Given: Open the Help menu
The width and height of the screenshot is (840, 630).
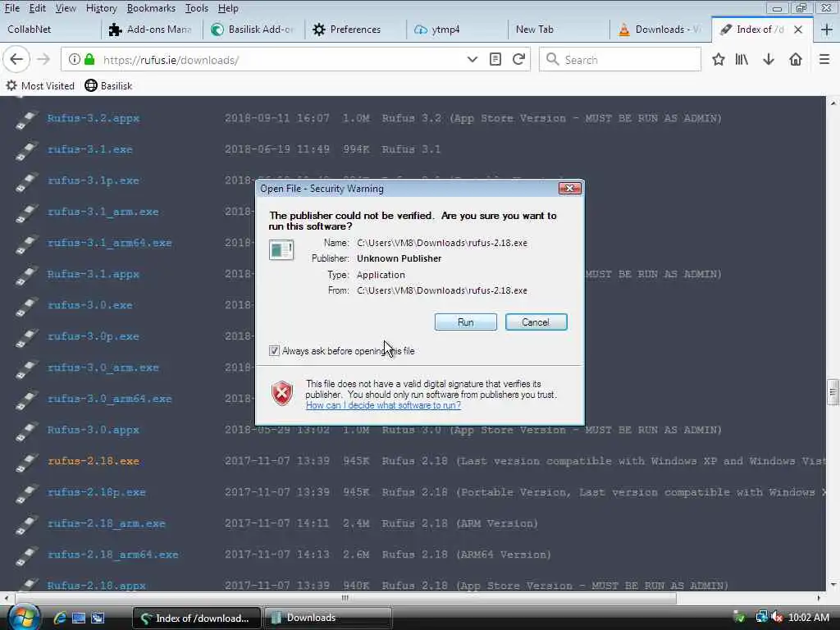Looking at the screenshot, I should pos(228,8).
